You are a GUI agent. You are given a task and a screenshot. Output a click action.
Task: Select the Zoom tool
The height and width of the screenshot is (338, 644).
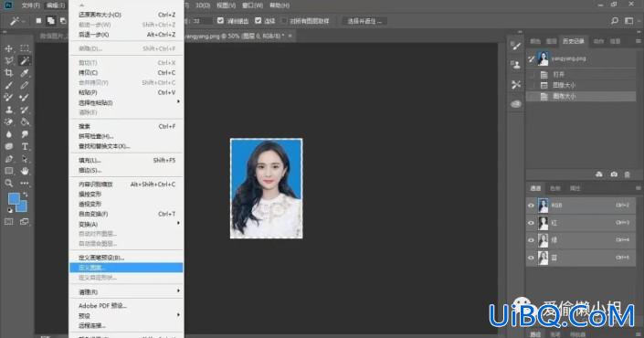click(x=8, y=184)
